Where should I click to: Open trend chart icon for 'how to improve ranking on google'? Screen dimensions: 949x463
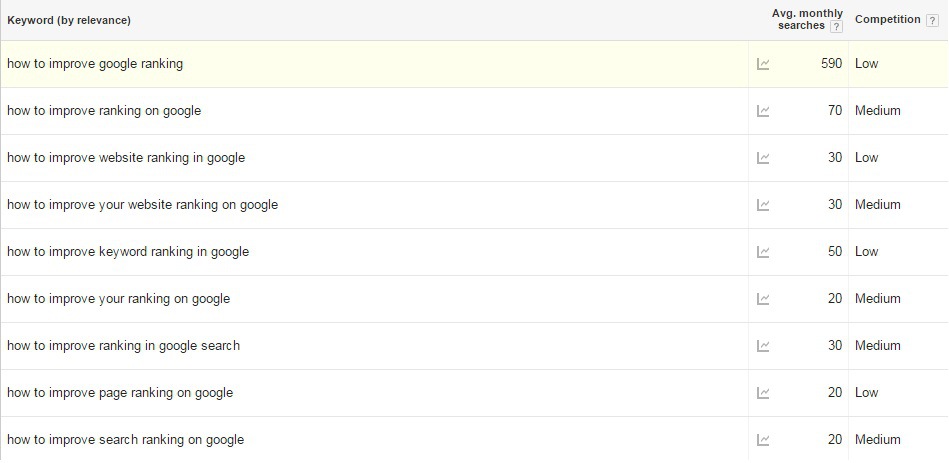pos(763,111)
